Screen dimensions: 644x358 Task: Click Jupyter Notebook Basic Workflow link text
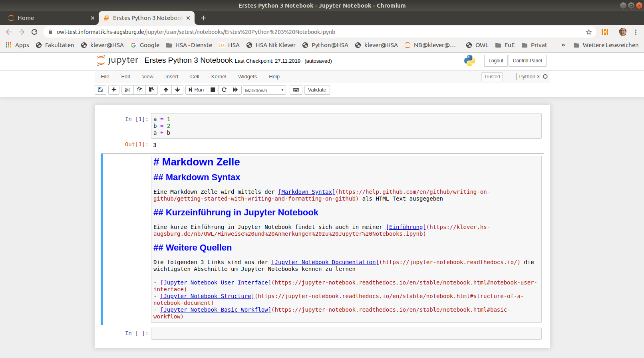coord(216,310)
